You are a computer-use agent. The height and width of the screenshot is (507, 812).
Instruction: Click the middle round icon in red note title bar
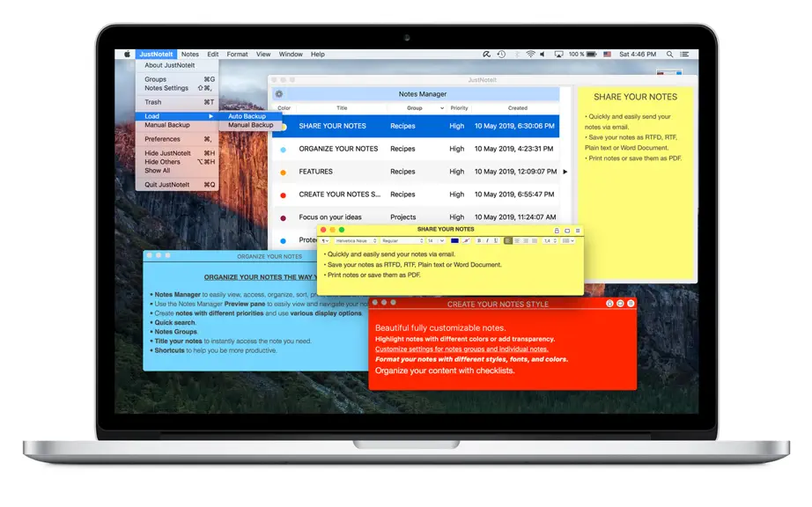point(620,304)
